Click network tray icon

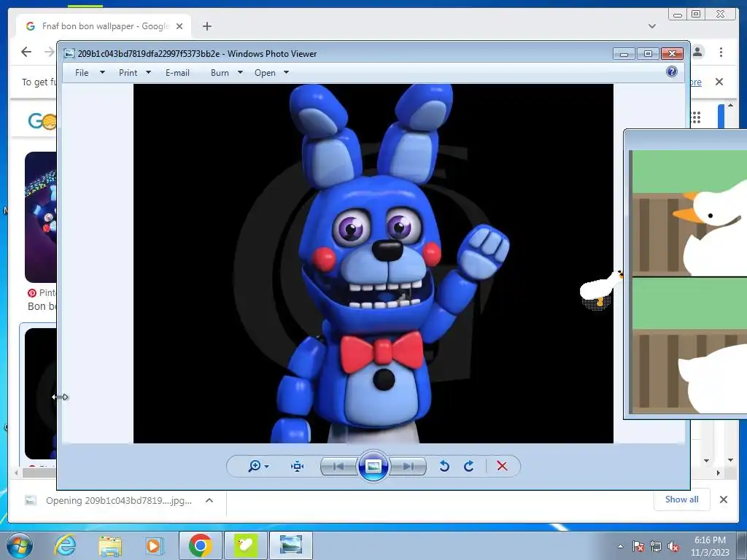[656, 546]
